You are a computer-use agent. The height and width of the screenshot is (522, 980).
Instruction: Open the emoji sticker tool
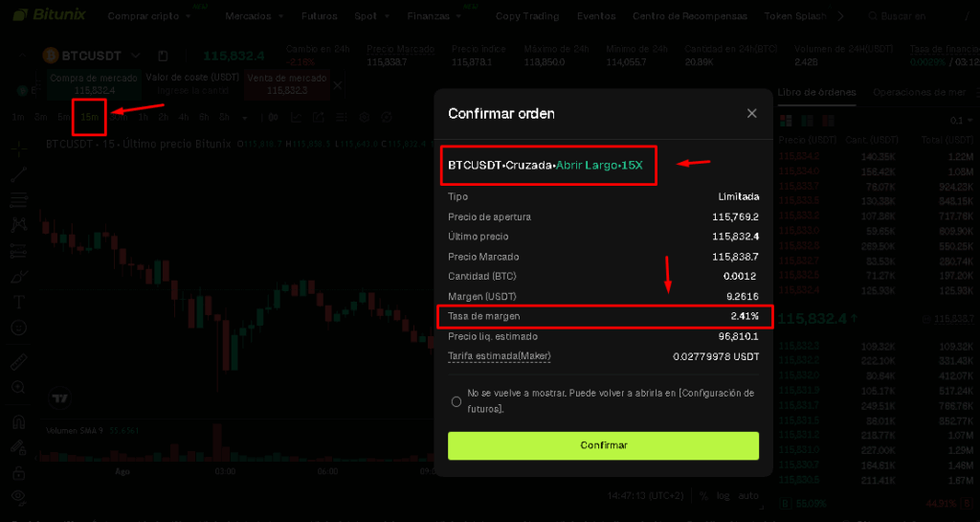[x=18, y=328]
